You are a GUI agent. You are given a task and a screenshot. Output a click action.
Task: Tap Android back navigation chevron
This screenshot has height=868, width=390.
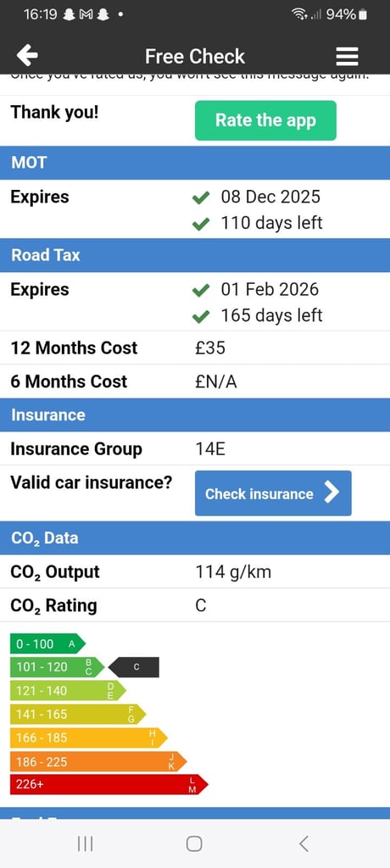(304, 843)
